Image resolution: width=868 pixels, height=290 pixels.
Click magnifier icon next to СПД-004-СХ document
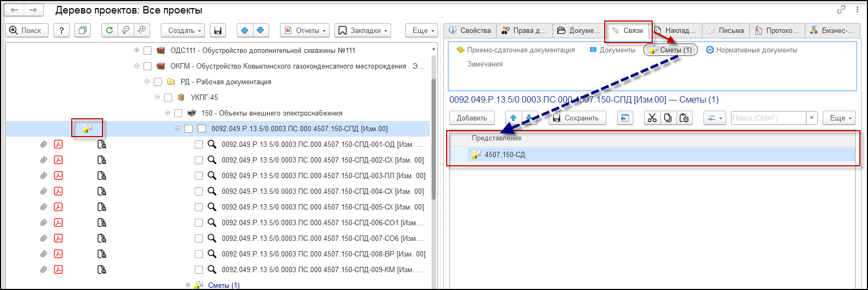[x=212, y=191]
